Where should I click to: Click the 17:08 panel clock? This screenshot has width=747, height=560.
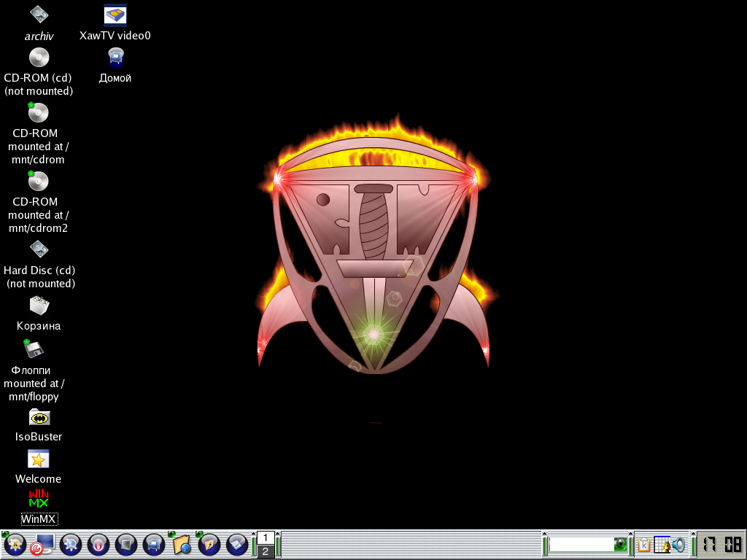(x=721, y=544)
